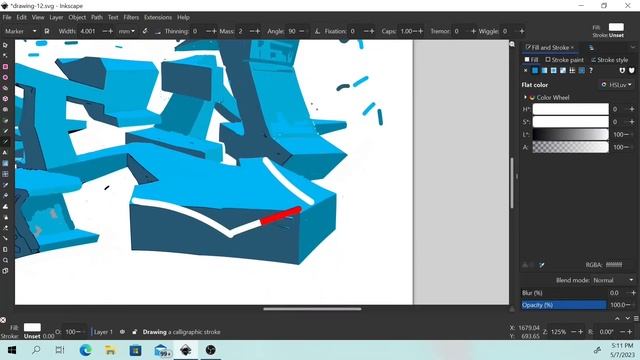
Task: Close the Fill and Stroke tab
Action: pyautogui.click(x=572, y=48)
